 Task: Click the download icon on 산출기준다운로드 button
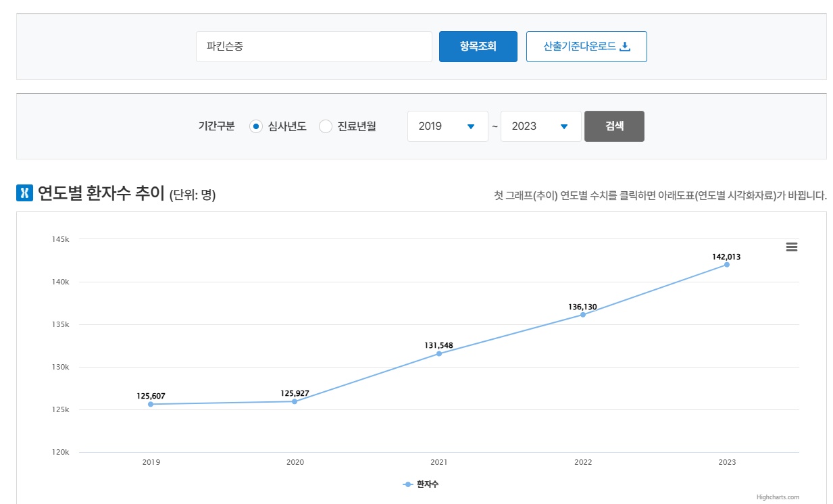tap(626, 46)
